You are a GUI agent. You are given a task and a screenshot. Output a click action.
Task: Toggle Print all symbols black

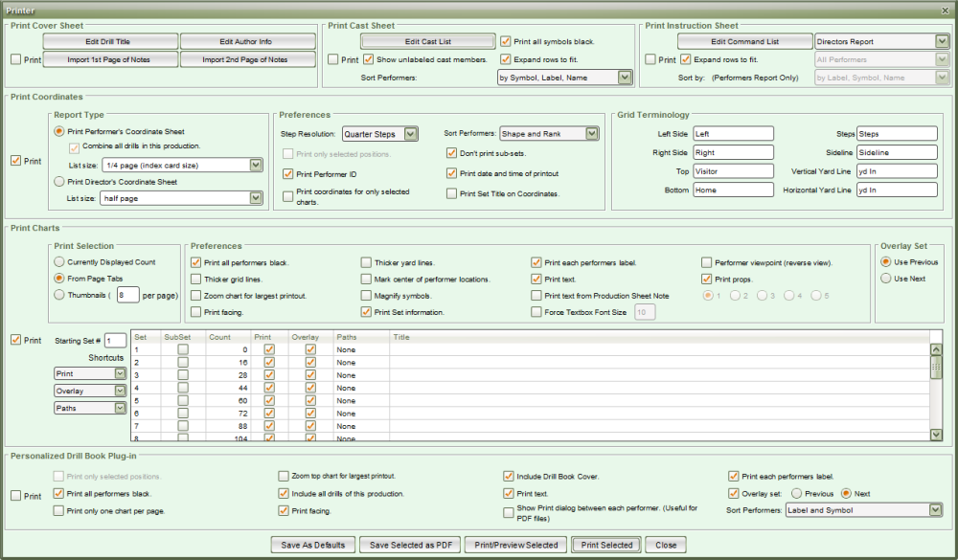[x=505, y=40]
